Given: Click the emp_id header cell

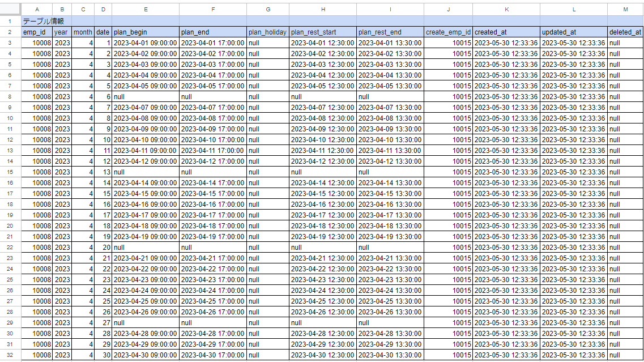Looking at the screenshot, I should tap(37, 32).
